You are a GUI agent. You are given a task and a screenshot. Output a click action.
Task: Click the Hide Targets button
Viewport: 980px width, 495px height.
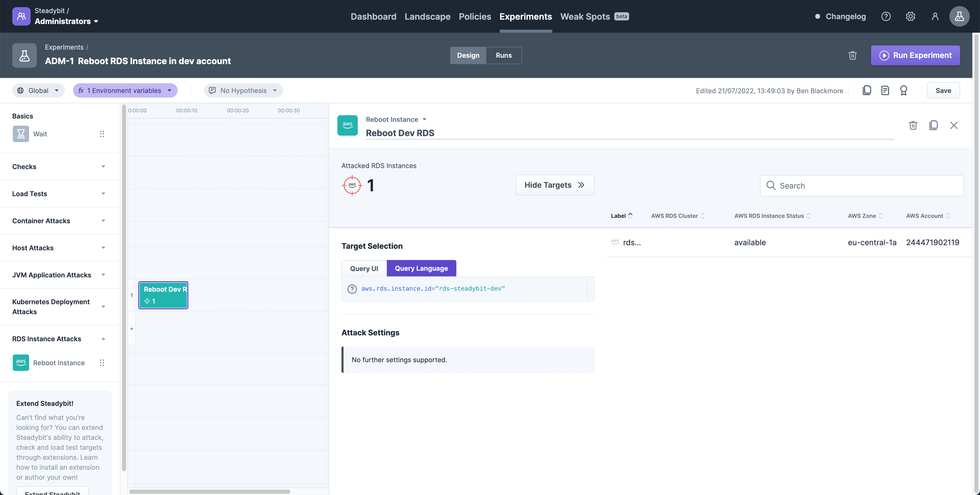pyautogui.click(x=555, y=185)
